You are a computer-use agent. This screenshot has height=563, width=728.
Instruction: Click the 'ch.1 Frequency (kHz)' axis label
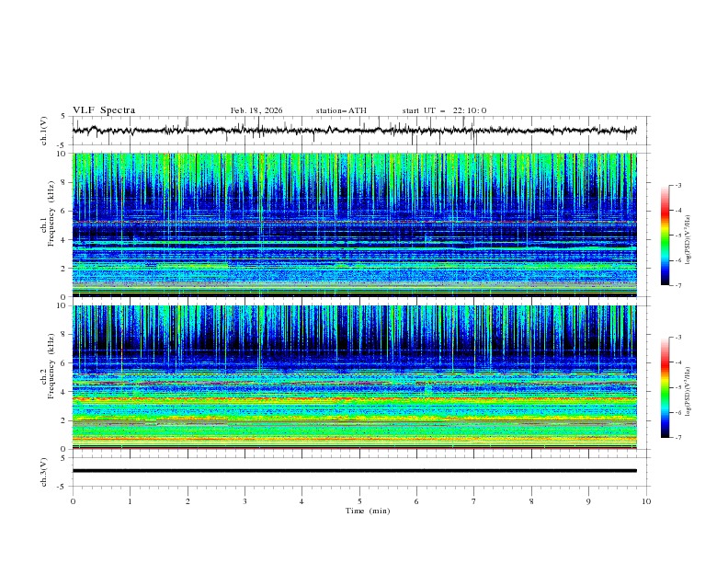47,212
